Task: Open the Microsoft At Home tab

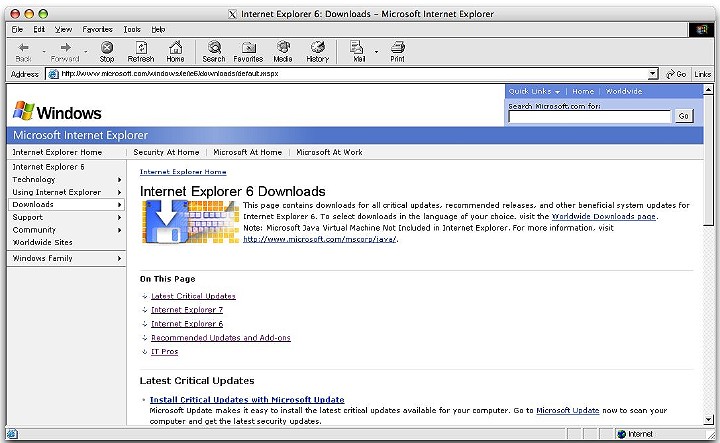Action: (248, 152)
